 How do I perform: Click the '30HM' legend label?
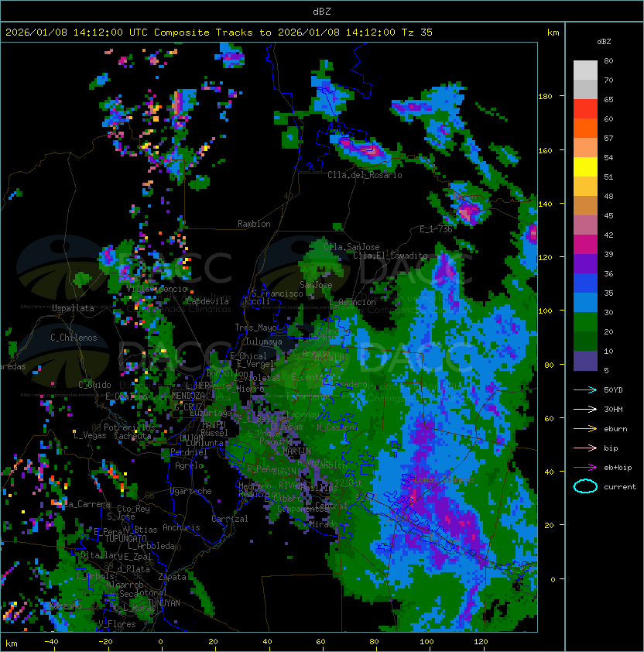click(613, 410)
